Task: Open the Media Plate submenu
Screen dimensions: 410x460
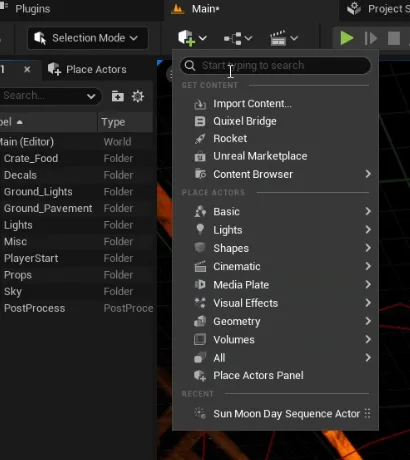Action: (275, 285)
